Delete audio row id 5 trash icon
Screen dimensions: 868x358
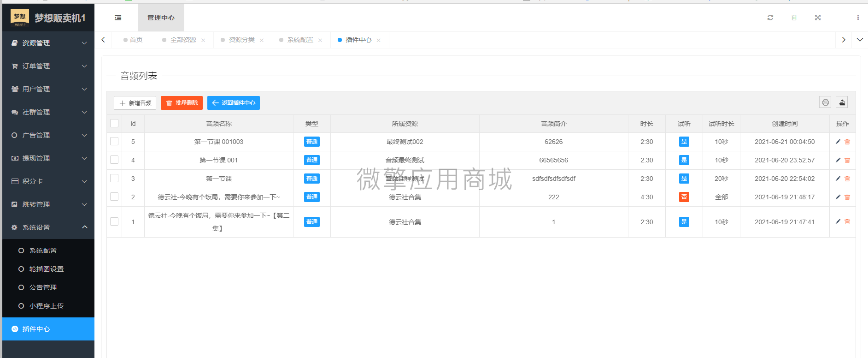[x=847, y=142]
